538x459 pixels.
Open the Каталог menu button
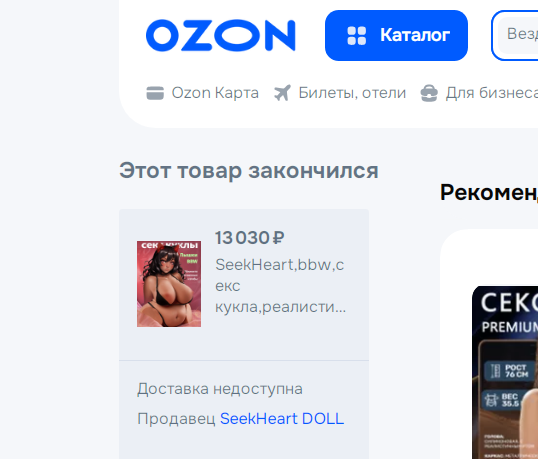[x=396, y=35]
